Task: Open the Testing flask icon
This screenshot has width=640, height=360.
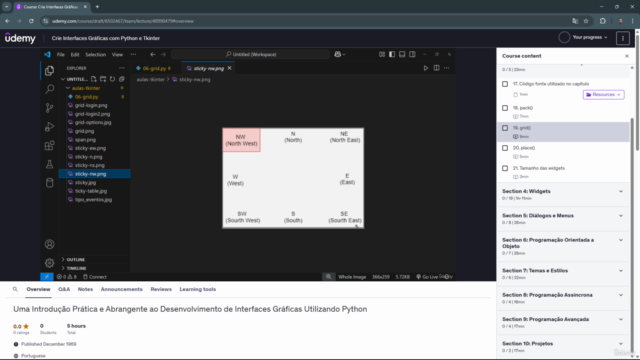Action: [49, 164]
